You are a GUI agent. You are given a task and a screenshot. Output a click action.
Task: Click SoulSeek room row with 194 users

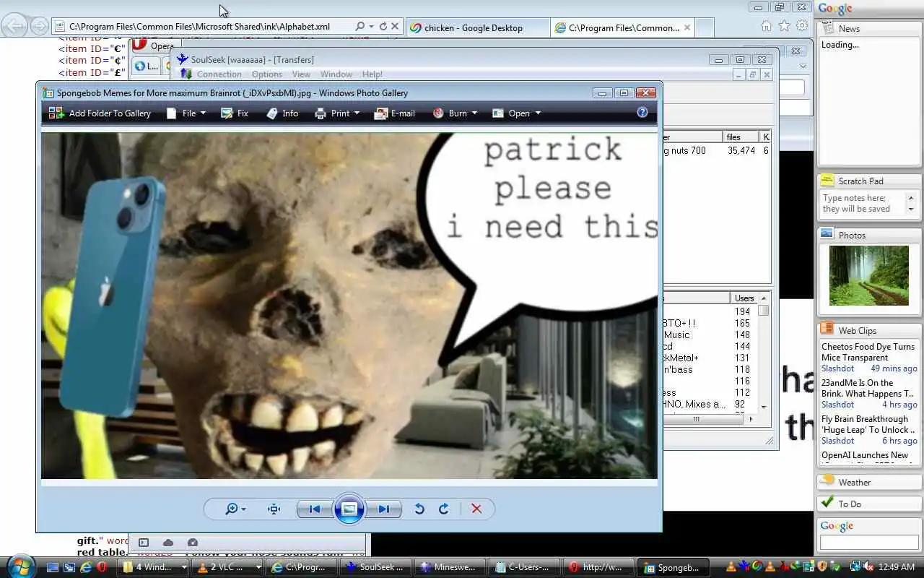pyautogui.click(x=709, y=311)
